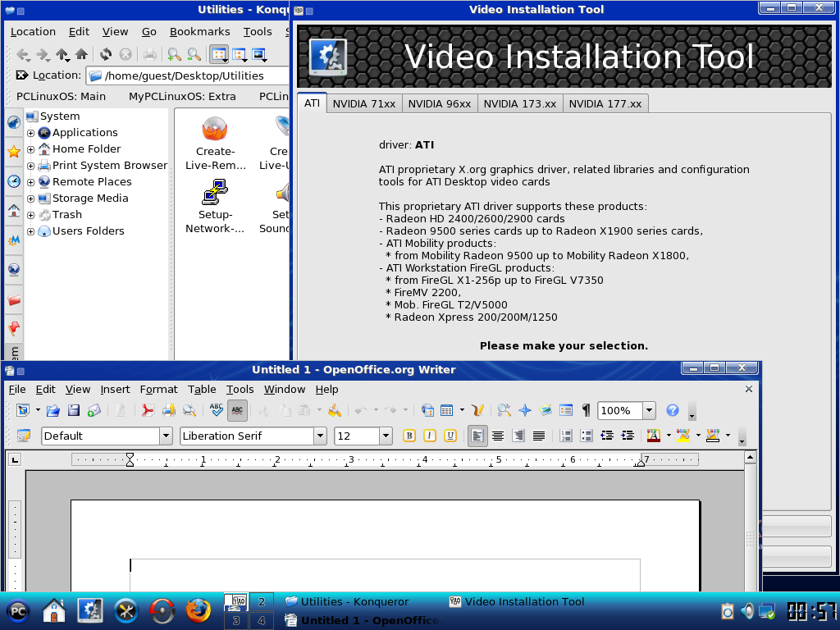Switch to NVIDIA 173.xx tab
This screenshot has width=840, height=630.
click(519, 104)
